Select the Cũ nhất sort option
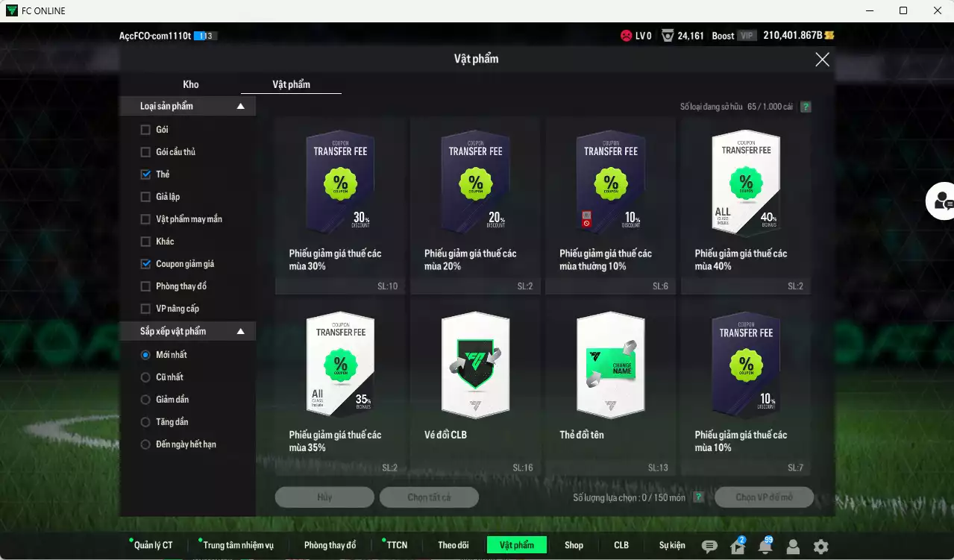Screen dimensions: 954x560 coord(145,377)
